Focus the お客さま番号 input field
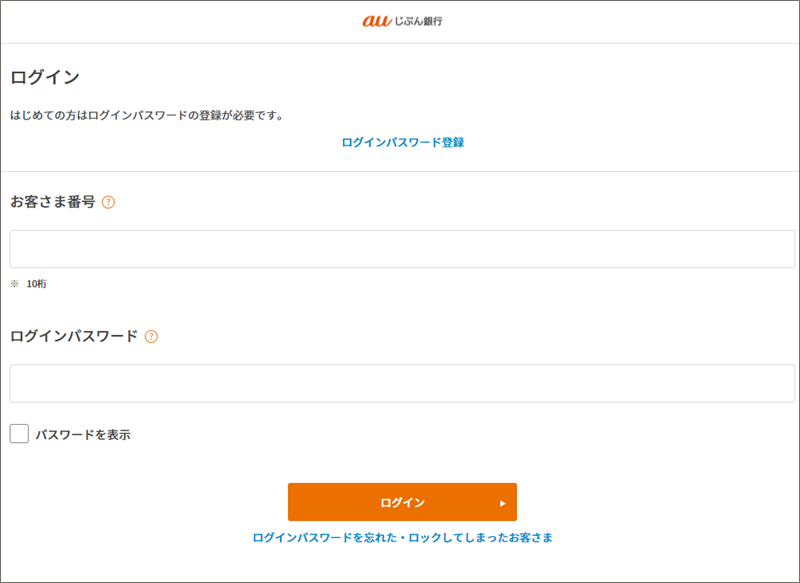 pos(402,249)
